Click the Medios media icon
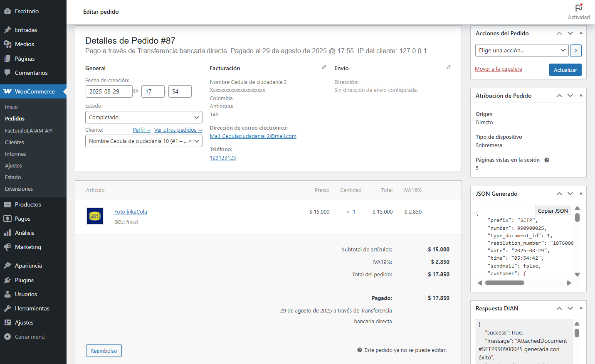 (7, 44)
